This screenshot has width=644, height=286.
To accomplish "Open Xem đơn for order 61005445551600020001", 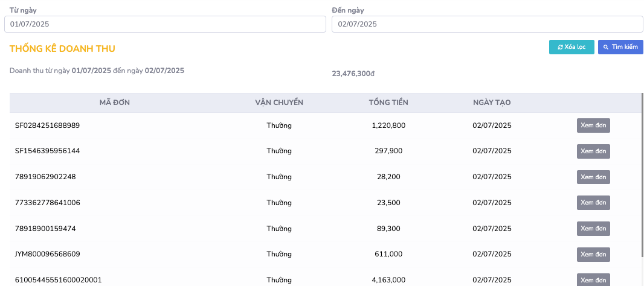I will tap(593, 280).
